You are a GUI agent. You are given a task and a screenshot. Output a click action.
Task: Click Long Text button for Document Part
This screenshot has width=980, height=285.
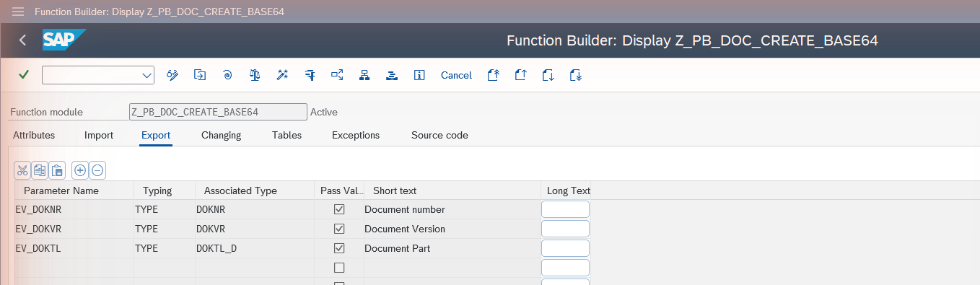pos(566,248)
